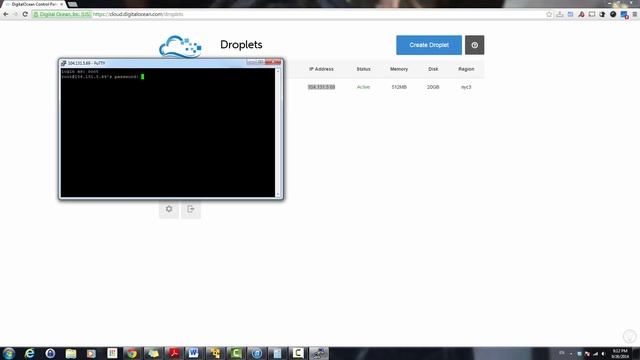Click the download extension icon in the toolbar
Screen dimensions: 640x360
560,14
